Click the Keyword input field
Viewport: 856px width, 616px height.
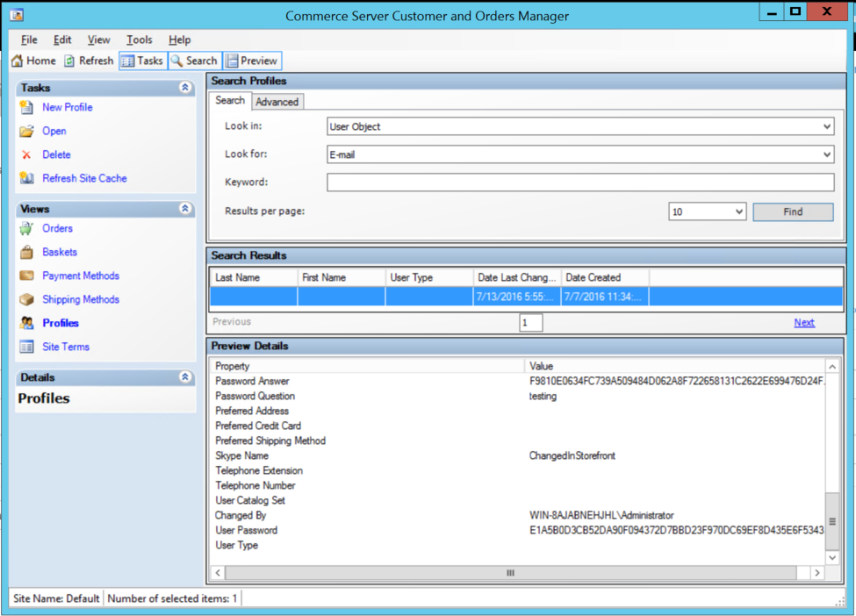[x=579, y=183]
